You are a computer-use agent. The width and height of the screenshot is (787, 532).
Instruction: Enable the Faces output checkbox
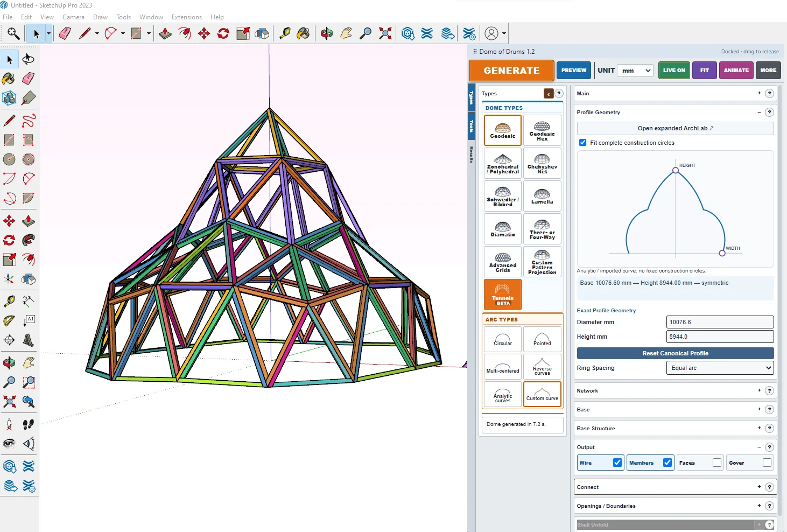717,463
